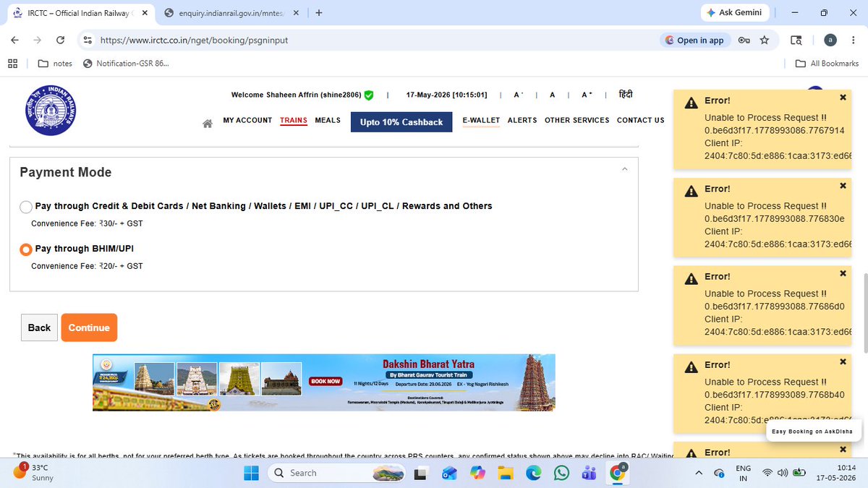This screenshot has width=868, height=488.
Task: Open MY ACCOUNT menu
Action: pyautogui.click(x=247, y=120)
